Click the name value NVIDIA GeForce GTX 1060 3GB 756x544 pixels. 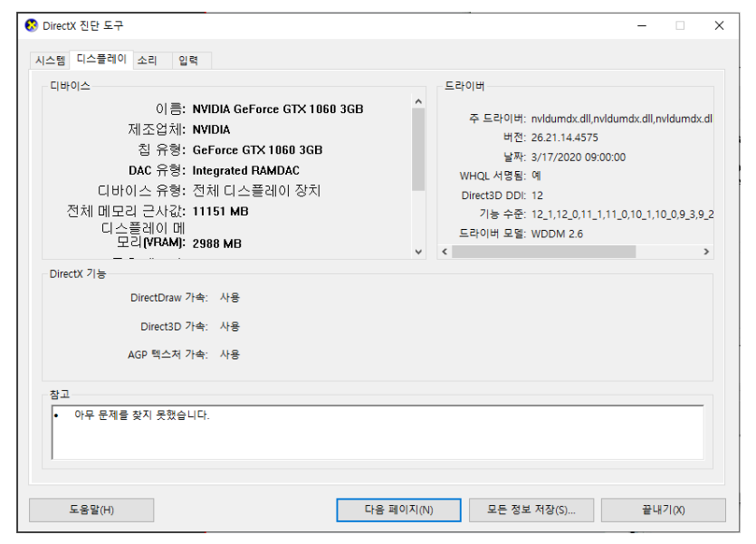278,110
